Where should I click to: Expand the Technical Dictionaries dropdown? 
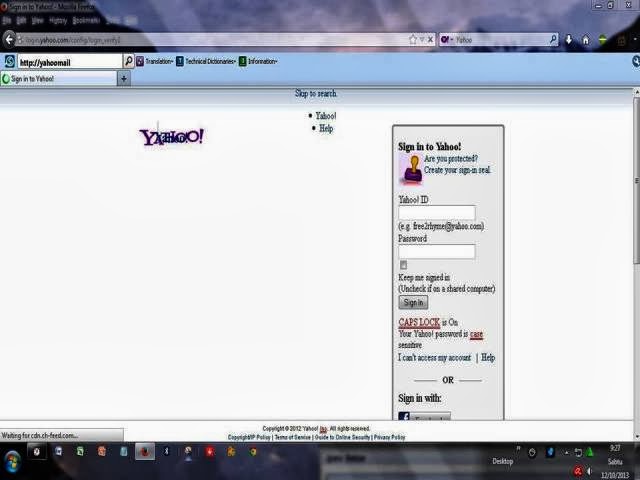(x=206, y=61)
